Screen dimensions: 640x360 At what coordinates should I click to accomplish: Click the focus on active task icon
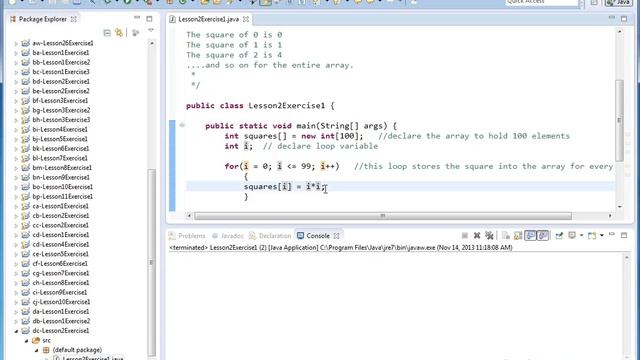(136, 33)
